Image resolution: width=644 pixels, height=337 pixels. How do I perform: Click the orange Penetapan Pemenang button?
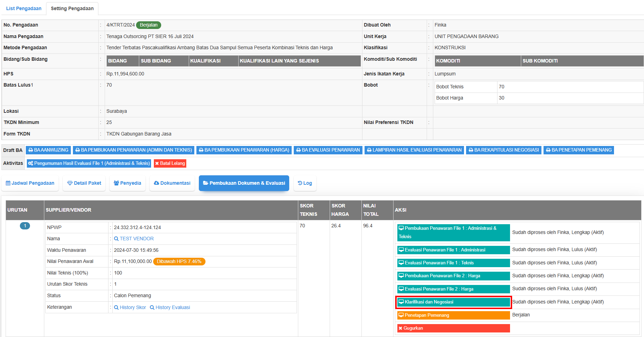point(453,315)
